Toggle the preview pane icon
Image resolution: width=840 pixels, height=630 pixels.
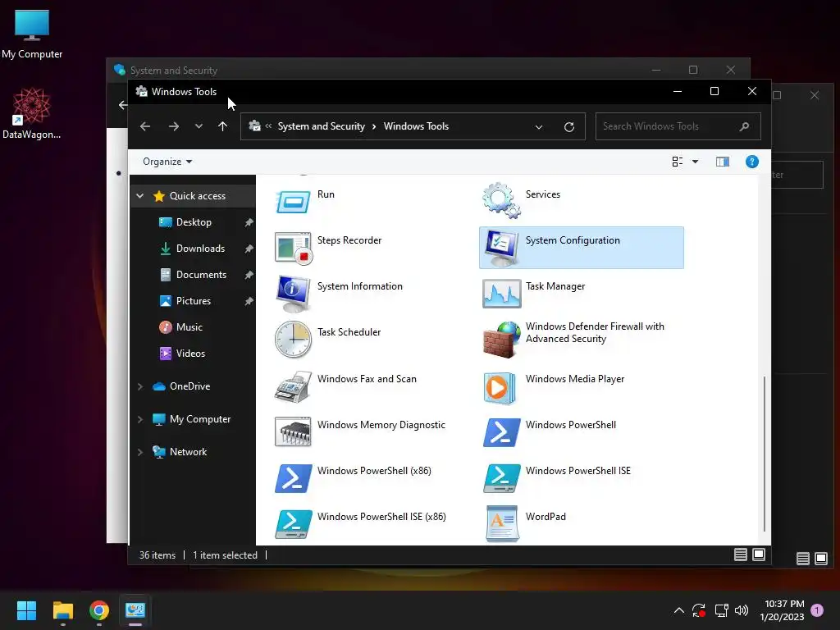tap(722, 162)
